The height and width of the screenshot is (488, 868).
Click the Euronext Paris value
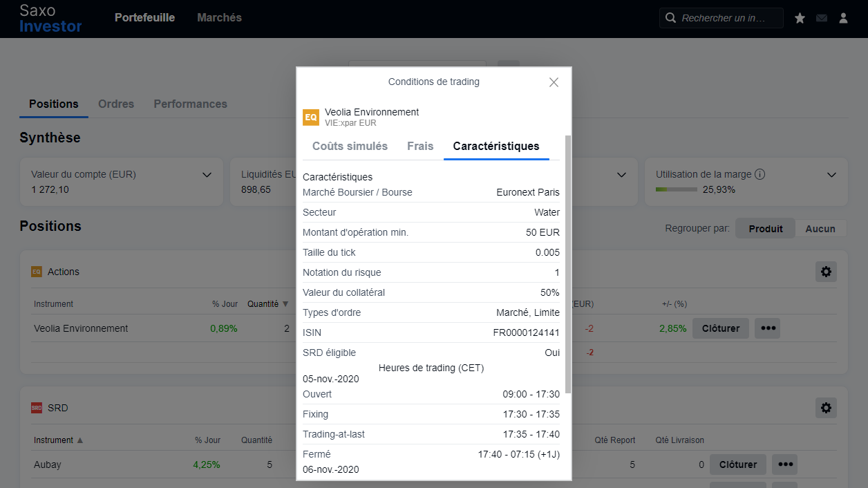coord(528,192)
